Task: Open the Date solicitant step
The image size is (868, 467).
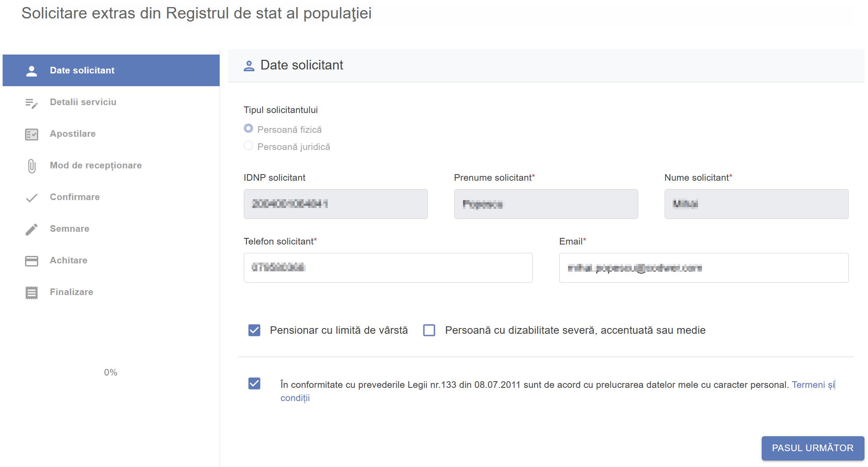Action: pos(111,70)
